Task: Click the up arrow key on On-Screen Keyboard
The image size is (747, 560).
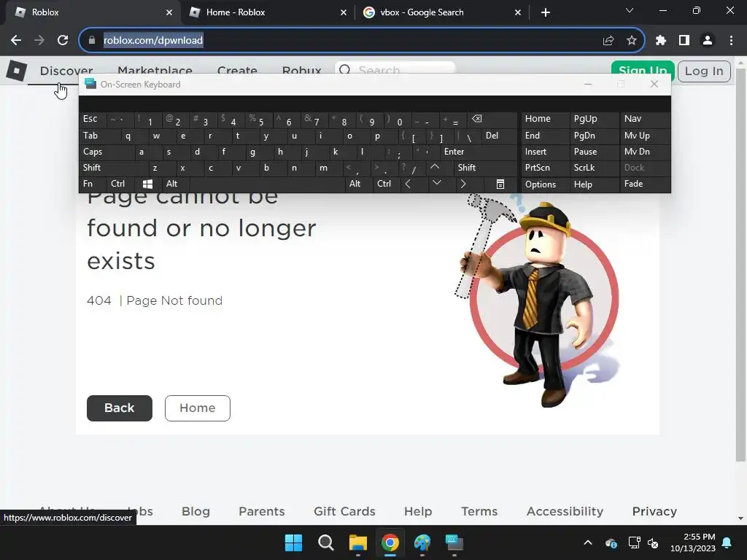Action: [435, 167]
